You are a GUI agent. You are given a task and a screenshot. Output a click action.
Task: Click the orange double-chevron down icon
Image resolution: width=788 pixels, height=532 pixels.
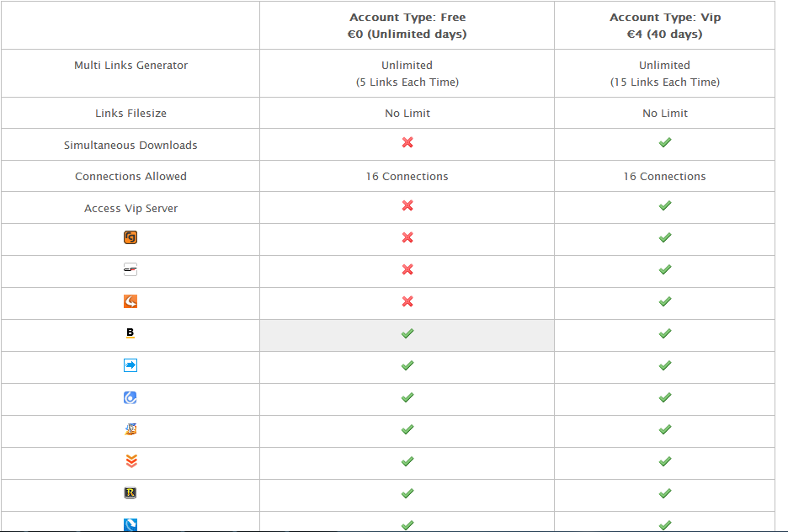(131, 460)
